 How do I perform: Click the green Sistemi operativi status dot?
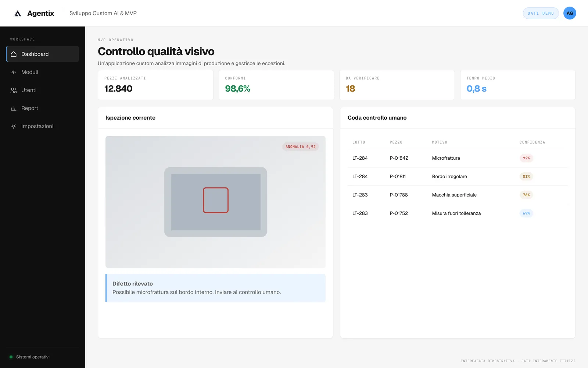11,357
